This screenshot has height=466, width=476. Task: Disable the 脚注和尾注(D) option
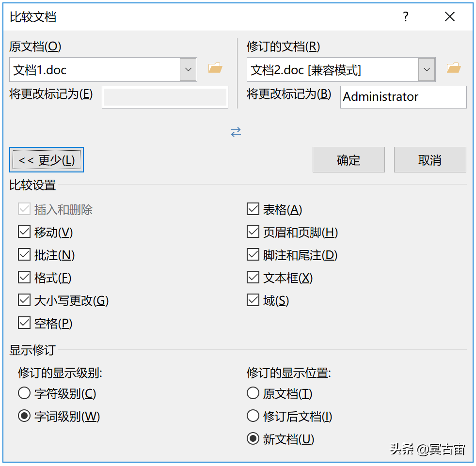[x=253, y=254]
